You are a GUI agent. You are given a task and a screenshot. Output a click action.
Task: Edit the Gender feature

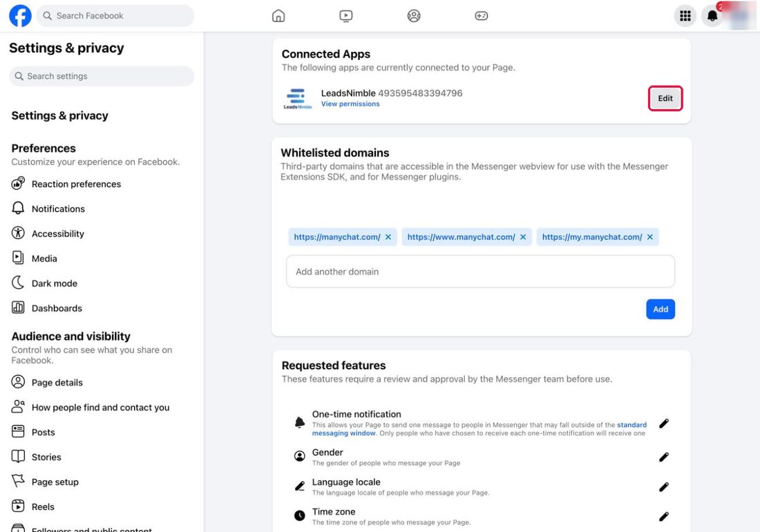664,457
